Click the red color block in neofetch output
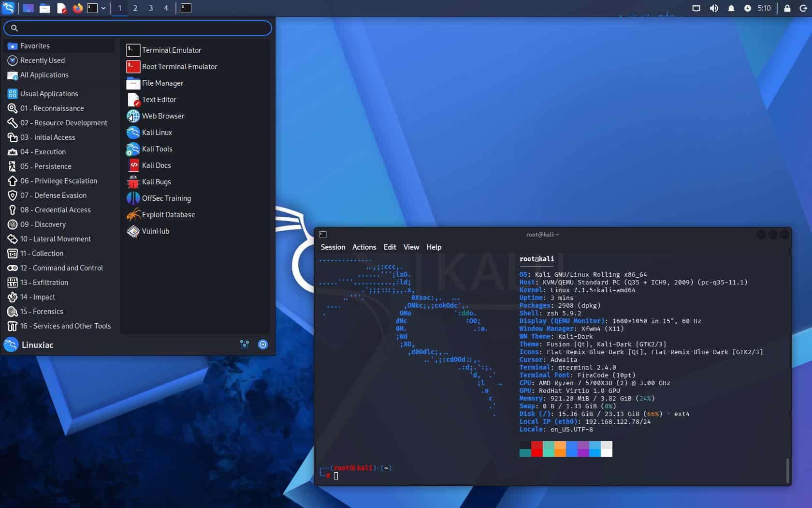The image size is (812, 508). coord(536,448)
